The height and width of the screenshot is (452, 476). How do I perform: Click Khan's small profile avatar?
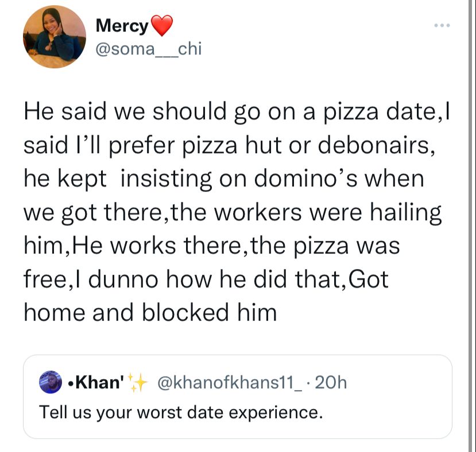click(51, 382)
